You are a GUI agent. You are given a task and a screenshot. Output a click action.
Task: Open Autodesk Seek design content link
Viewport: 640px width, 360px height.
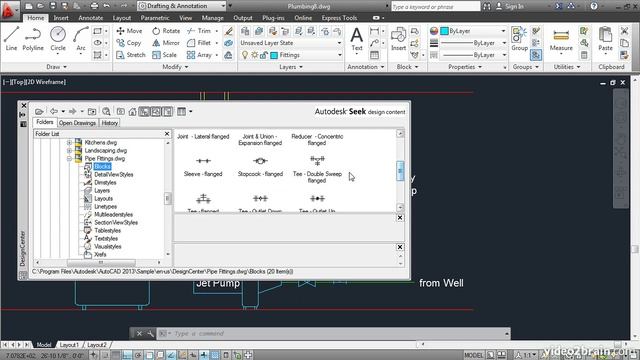click(360, 111)
